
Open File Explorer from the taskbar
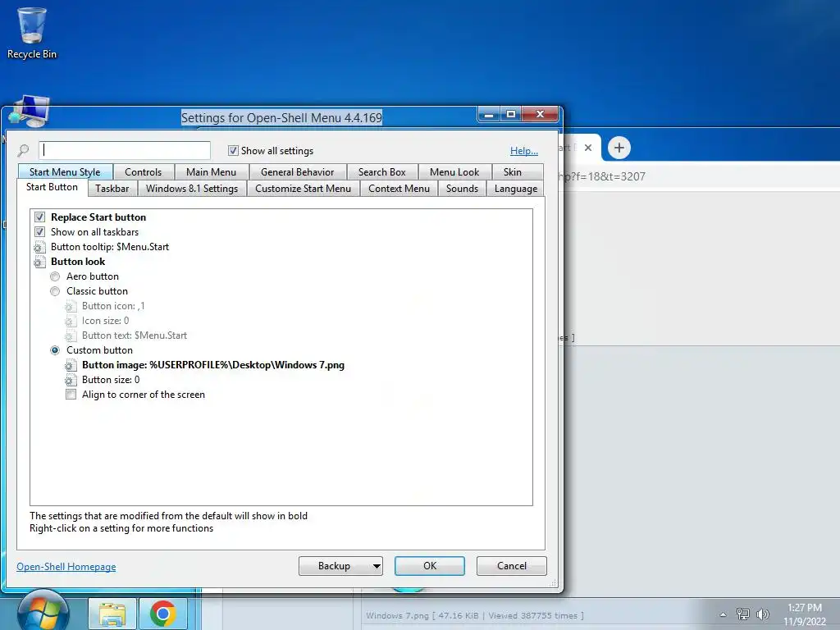point(112,614)
